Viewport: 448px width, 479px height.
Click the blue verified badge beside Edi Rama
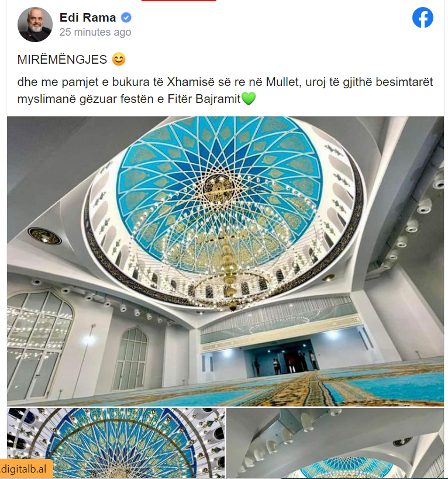click(x=126, y=18)
